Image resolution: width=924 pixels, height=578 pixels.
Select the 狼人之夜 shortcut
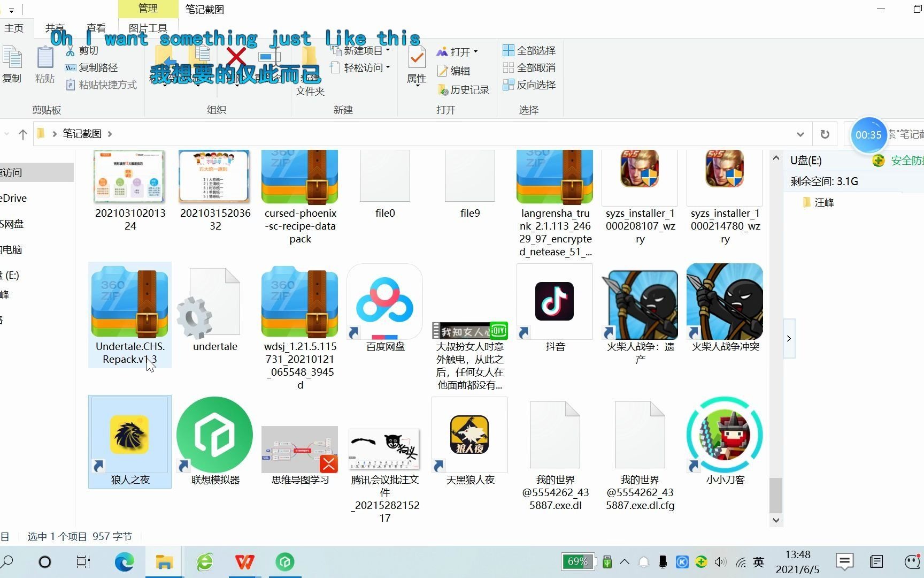coord(130,442)
